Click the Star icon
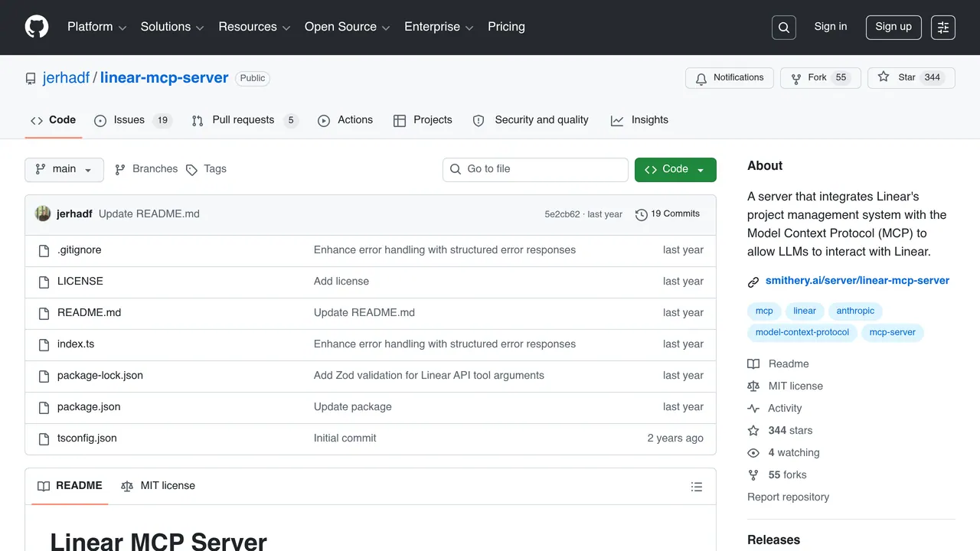Image resolution: width=980 pixels, height=551 pixels. tap(884, 77)
